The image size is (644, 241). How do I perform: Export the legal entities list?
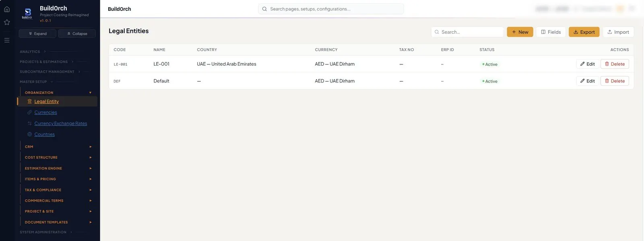point(584,32)
